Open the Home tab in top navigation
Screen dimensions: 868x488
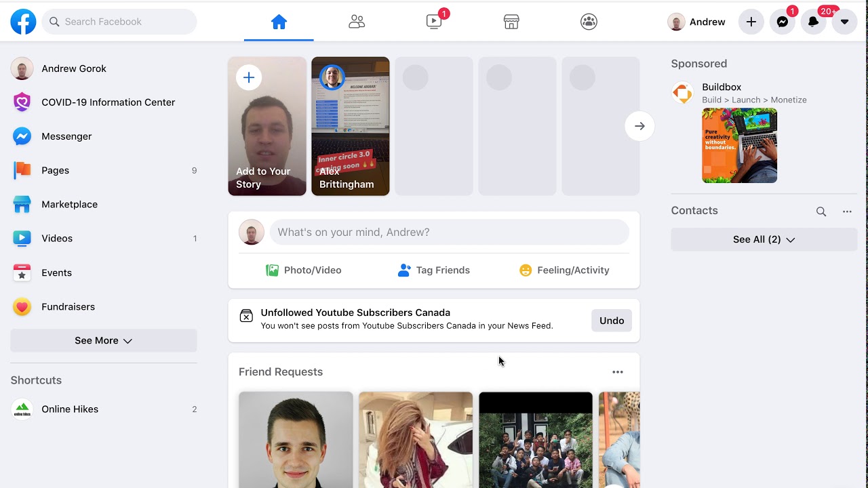[x=279, y=22]
